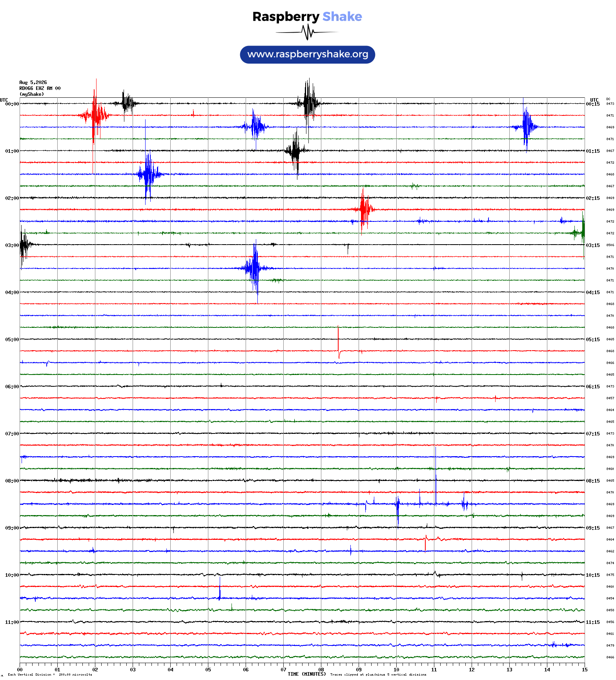Click the 03:15 time label
This screenshot has width=616, height=680.
(593, 245)
